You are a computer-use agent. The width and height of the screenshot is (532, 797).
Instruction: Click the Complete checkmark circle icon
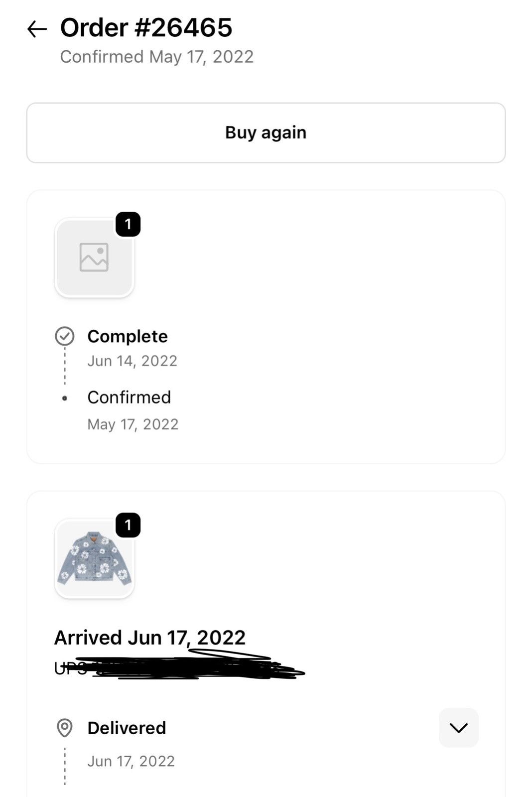pyautogui.click(x=65, y=336)
